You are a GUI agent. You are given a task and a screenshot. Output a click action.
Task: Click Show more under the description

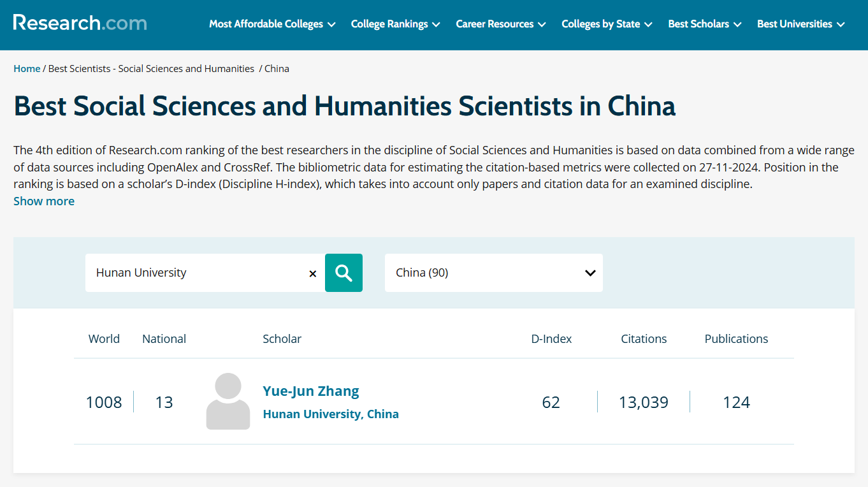click(44, 201)
